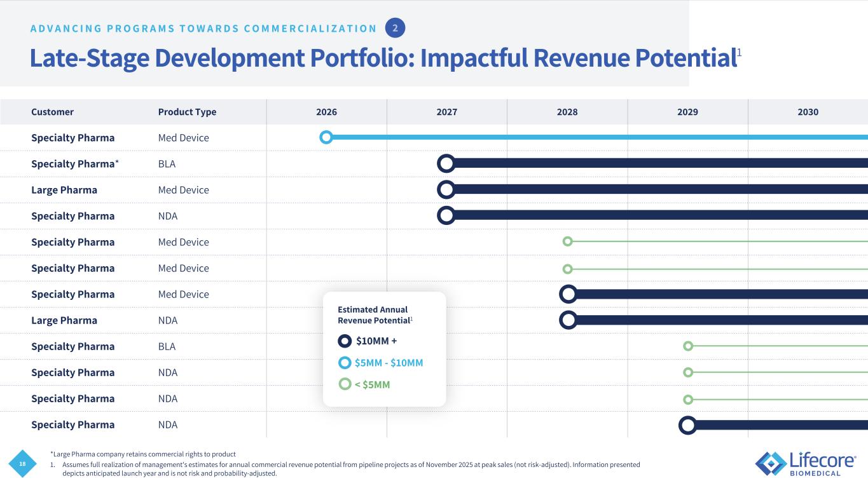
Task: Click the Specialty Pharma* customer label
Action: pos(75,164)
